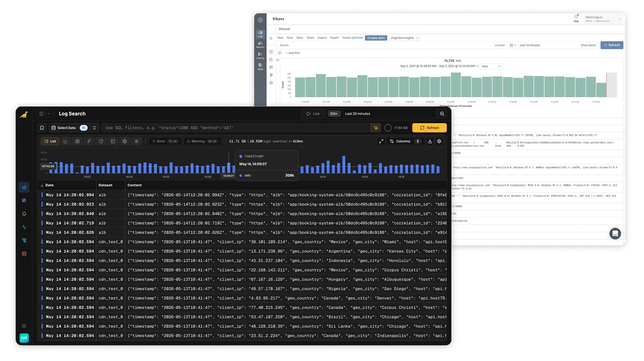The width and height of the screenshot is (644, 361).
Task: Open the Kibana calendar quick menu
Action: [513, 45]
